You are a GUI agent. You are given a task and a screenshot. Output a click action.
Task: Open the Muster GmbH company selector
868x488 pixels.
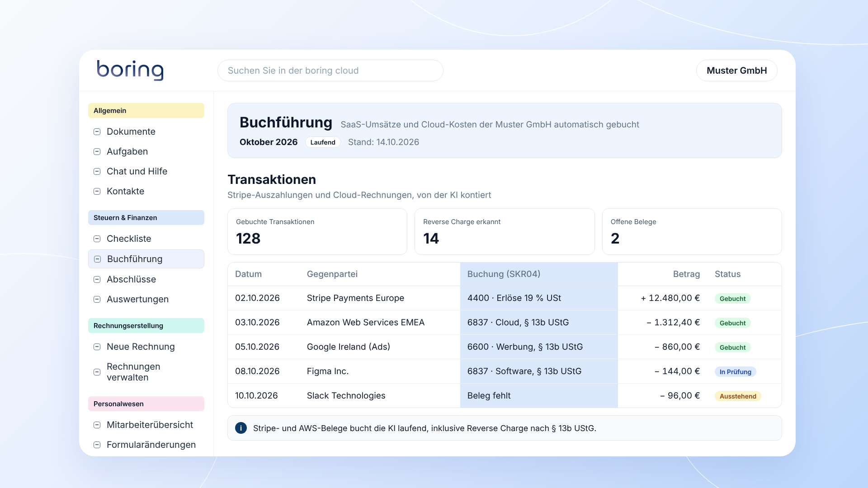(x=736, y=70)
